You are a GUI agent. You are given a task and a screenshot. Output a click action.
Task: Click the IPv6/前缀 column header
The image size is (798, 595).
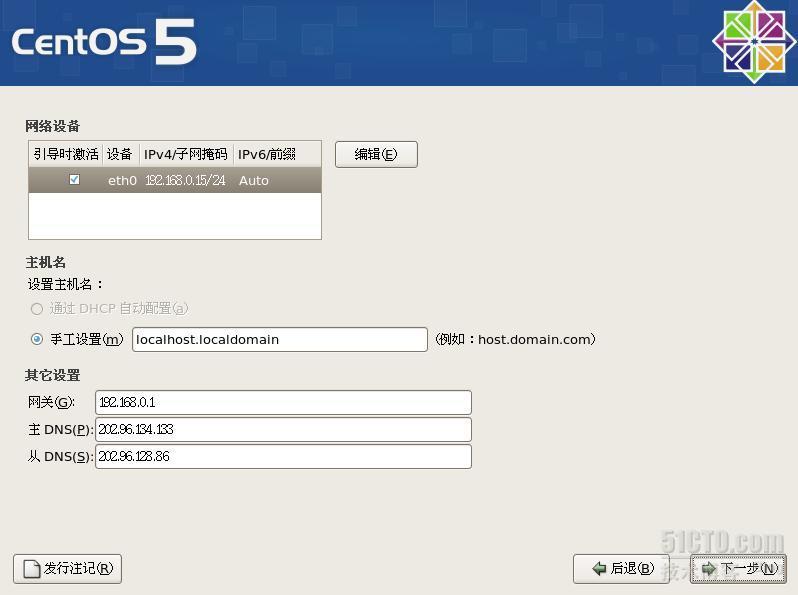[x=277, y=154]
